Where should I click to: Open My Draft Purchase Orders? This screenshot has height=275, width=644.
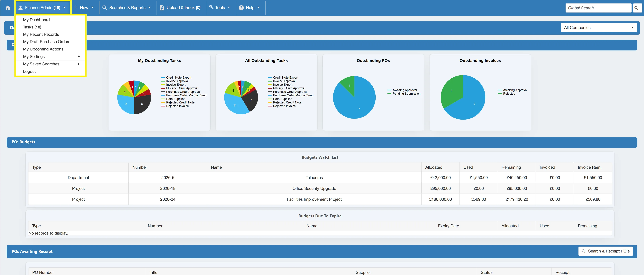coord(46,42)
